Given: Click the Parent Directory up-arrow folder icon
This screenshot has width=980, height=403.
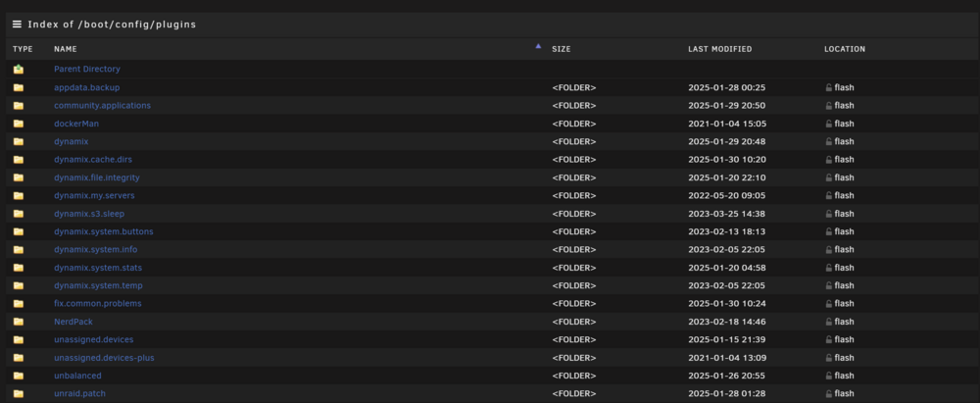Looking at the screenshot, I should [18, 69].
